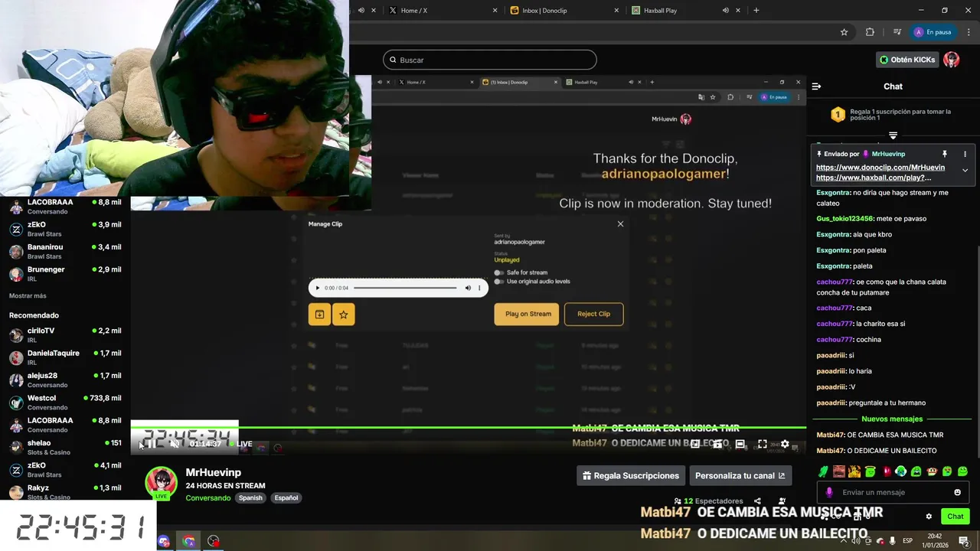980x551 pixels.
Task: Enter fullscreen in the stream player
Action: coord(763,444)
